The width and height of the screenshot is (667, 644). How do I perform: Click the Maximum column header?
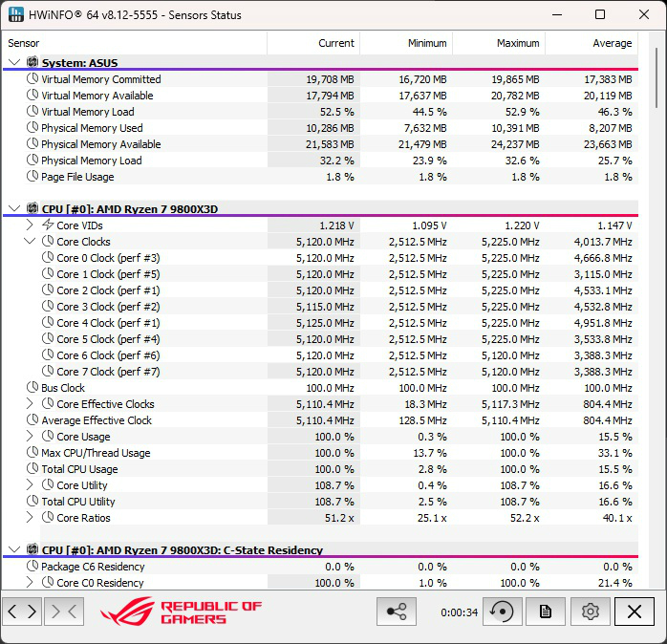499,43
